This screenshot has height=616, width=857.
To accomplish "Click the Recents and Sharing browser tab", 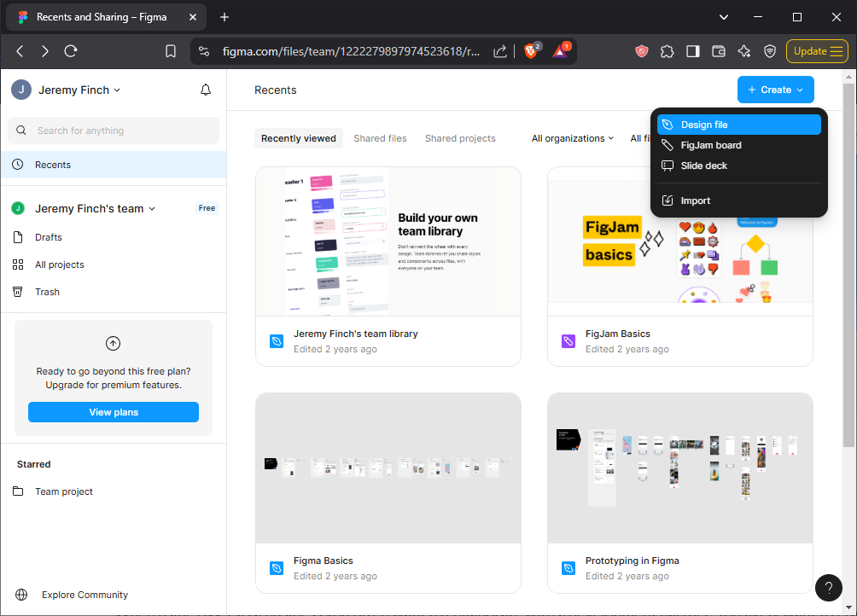I will tap(106, 17).
